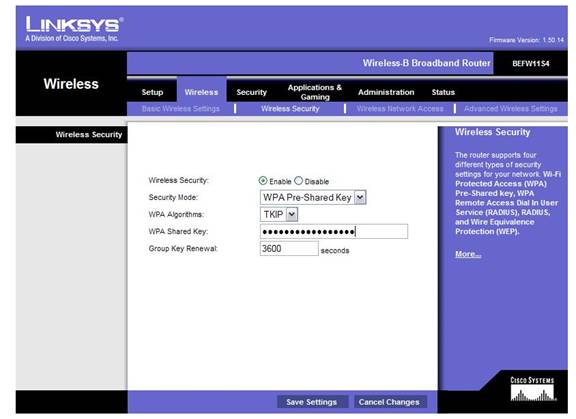This screenshot has width=576, height=419.
Task: Open the Security tab
Action: point(252,92)
